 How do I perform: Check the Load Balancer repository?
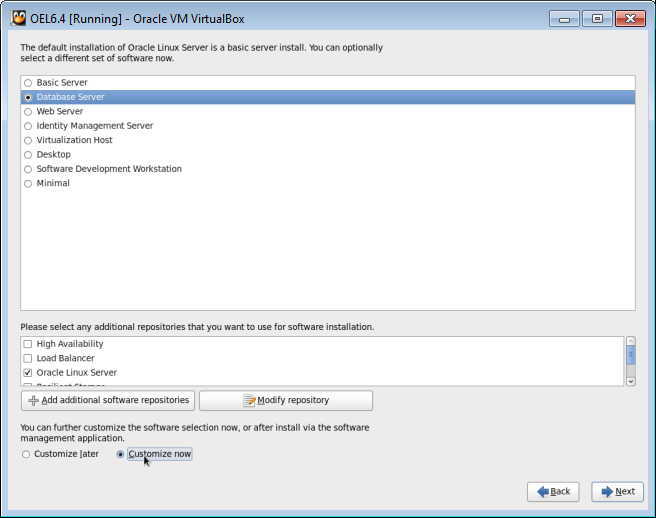pos(28,359)
